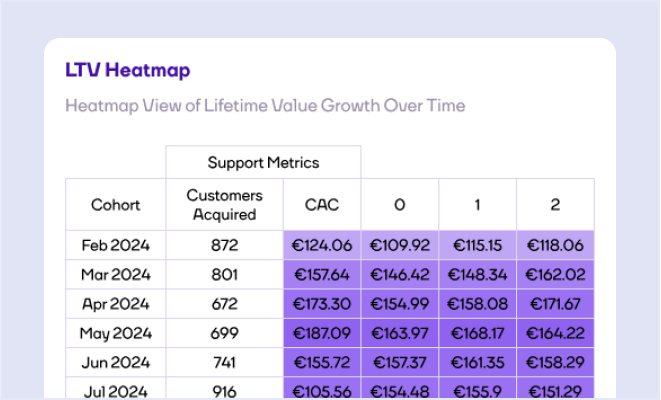Select the Support Metrics group header

[262, 162]
